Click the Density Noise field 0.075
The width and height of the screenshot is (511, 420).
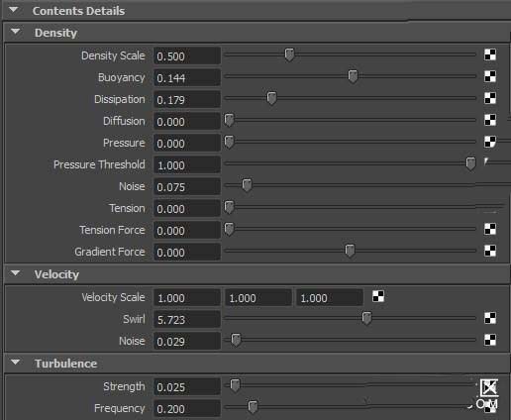pyautogui.click(x=187, y=186)
